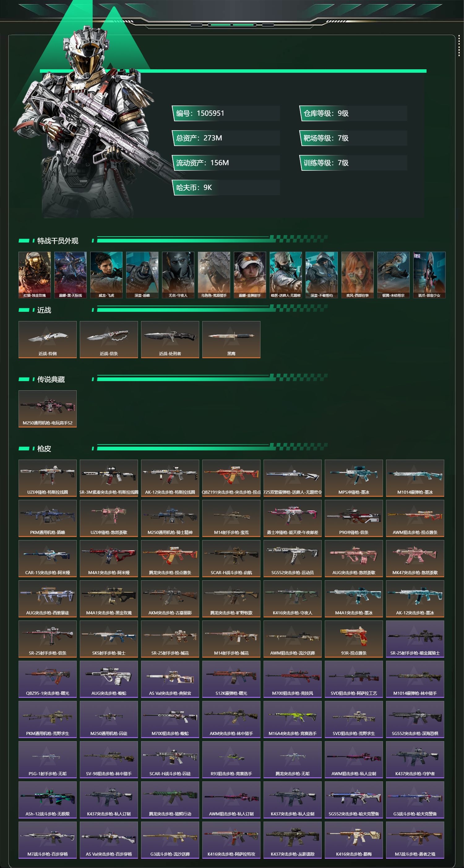Screen dimensions: 464x868
Task: Select the M7战斗步枪-勇者之境 skin
Action: coord(415,840)
